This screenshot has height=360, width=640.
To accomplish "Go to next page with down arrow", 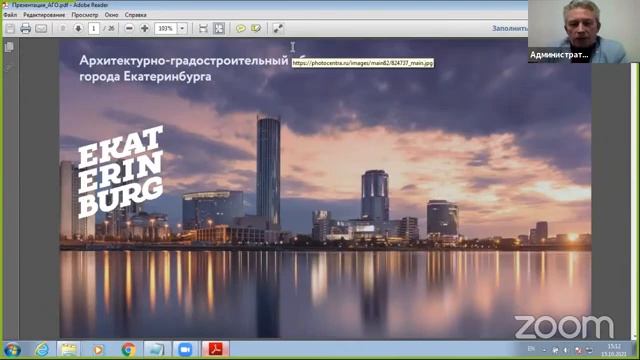I will [x=78, y=28].
